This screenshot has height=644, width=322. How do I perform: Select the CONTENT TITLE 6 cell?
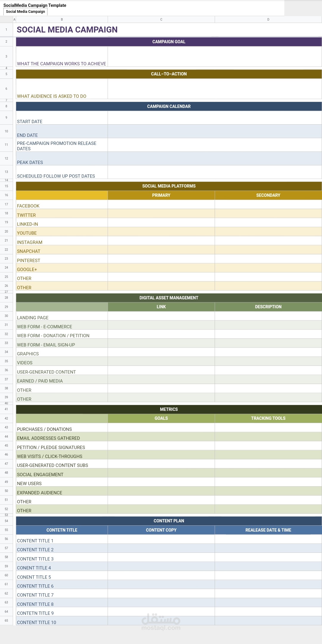62,584
